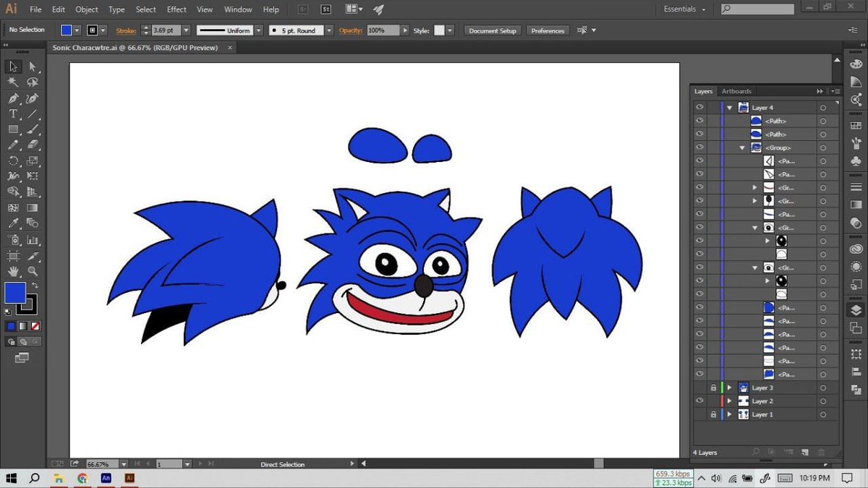Select the Type tool
Screen dimensions: 868x488
13,114
